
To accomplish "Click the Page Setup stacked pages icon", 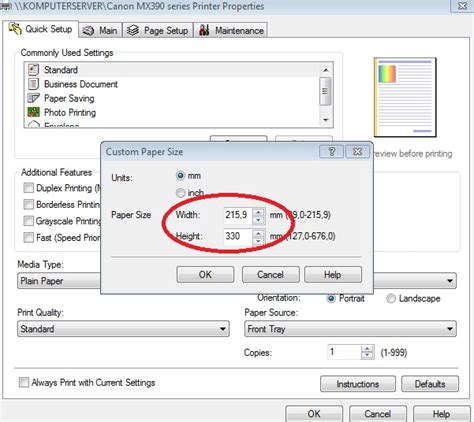I will 133,30.
